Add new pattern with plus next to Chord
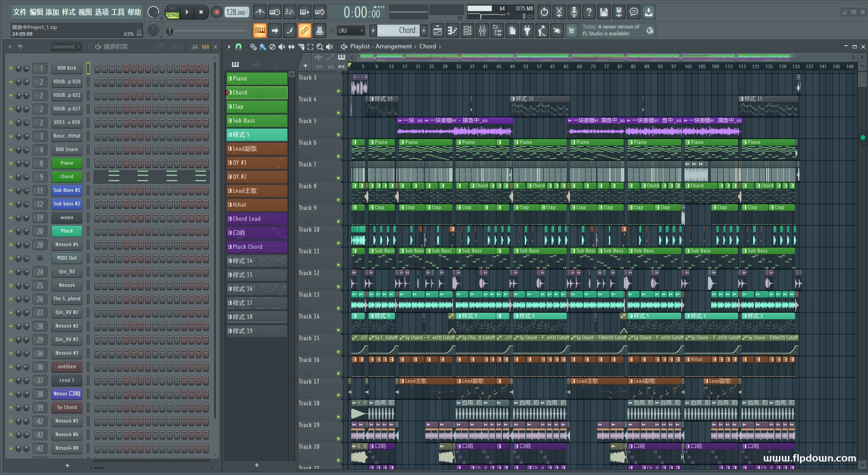 pos(424,30)
